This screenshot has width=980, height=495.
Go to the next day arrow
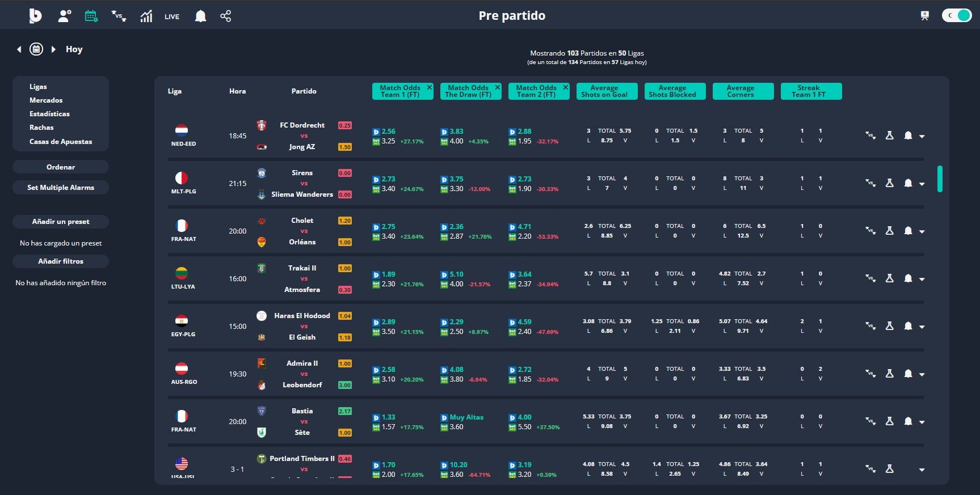coord(53,49)
